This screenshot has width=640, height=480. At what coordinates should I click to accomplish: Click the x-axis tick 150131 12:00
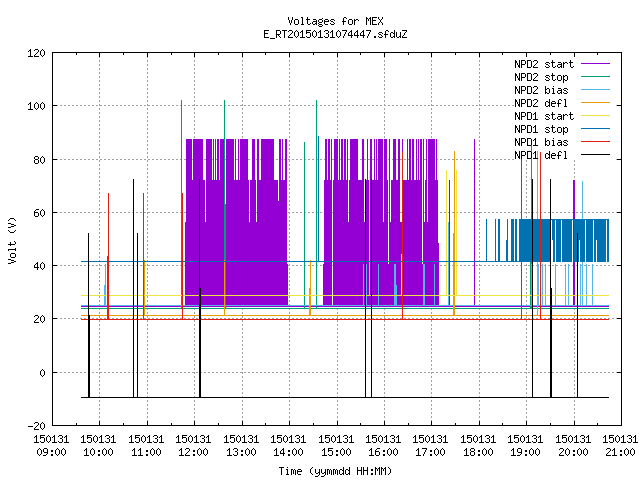click(x=193, y=446)
